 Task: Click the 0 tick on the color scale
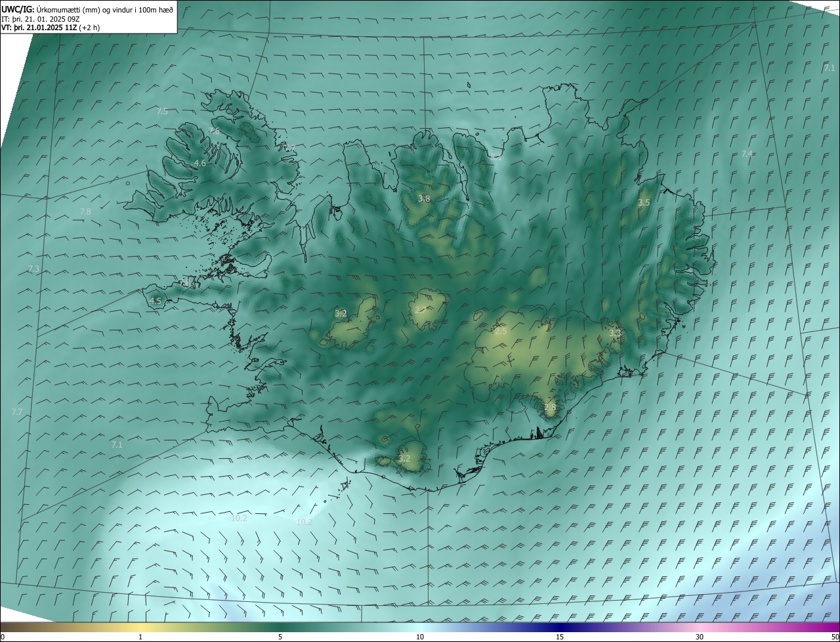coord(3,637)
